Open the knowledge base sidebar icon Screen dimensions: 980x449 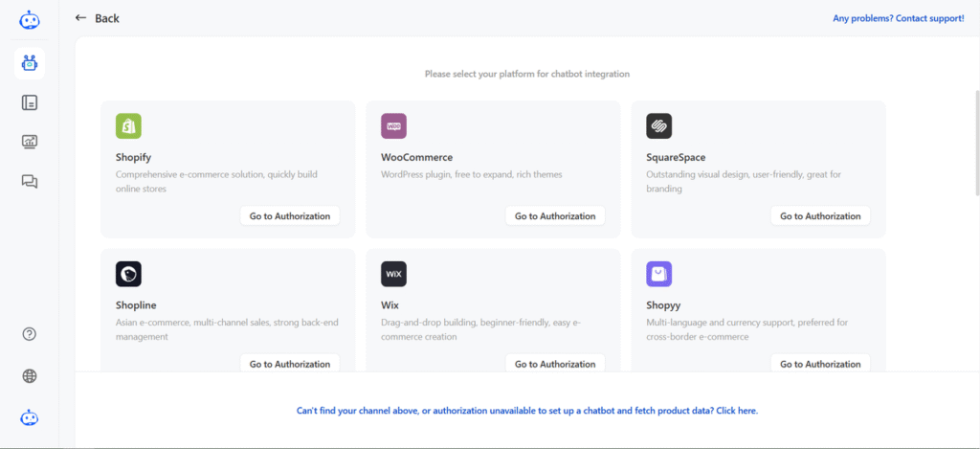pos(30,102)
